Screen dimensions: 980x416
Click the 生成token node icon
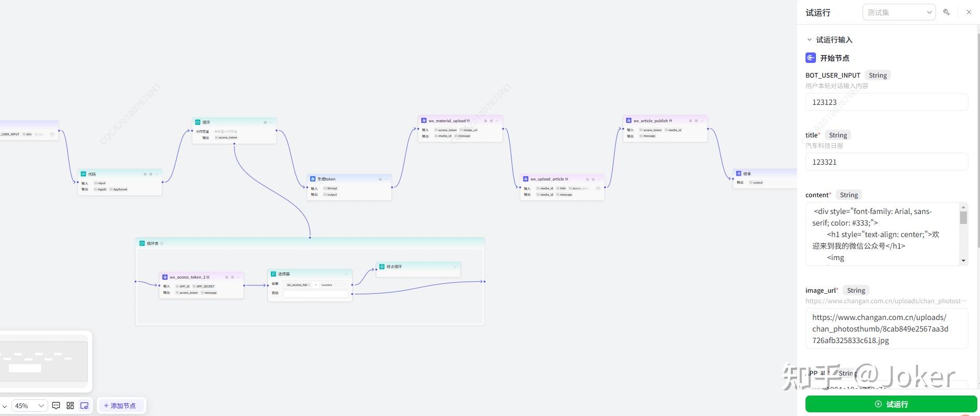[x=313, y=179]
